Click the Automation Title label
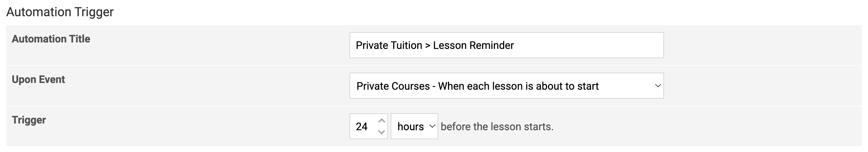The height and width of the screenshot is (152, 868). [51, 39]
